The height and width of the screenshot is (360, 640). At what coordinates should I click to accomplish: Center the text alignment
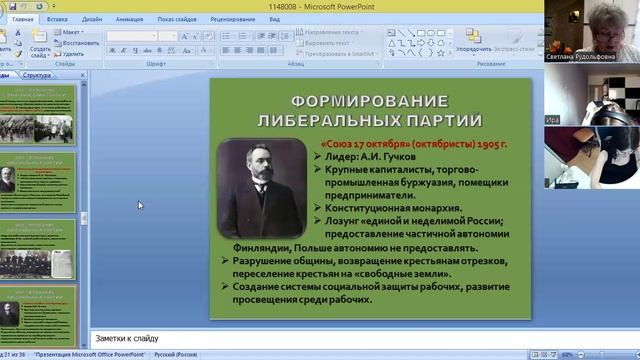point(238,50)
